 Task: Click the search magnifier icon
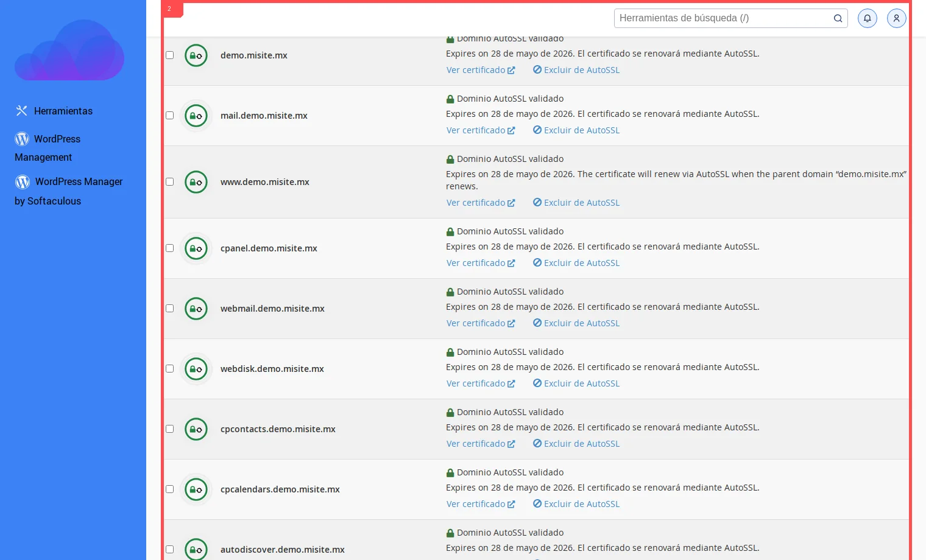click(838, 18)
